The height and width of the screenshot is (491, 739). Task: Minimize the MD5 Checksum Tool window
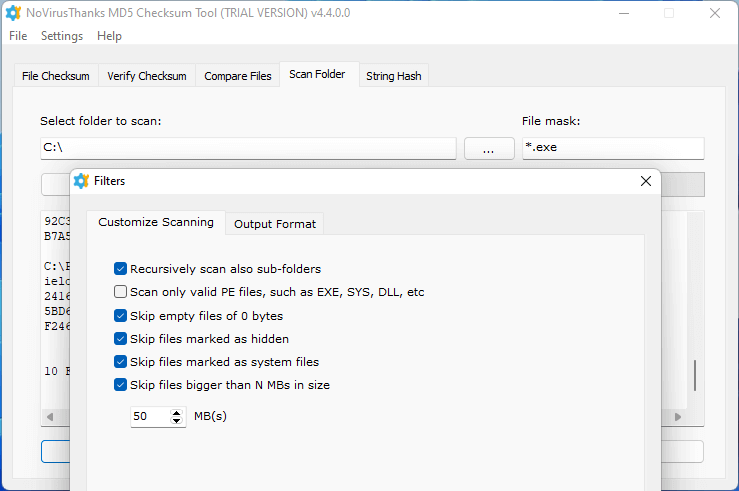pyautogui.click(x=624, y=13)
